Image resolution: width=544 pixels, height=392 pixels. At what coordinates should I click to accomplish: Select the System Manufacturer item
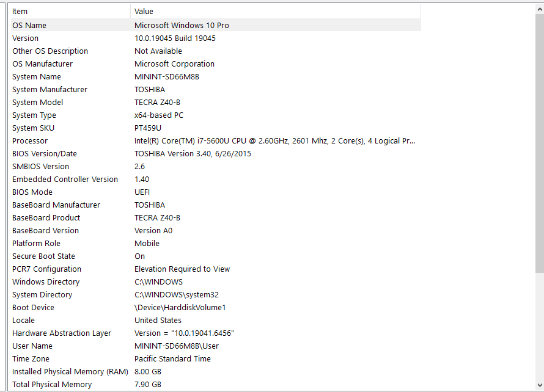[x=50, y=89]
